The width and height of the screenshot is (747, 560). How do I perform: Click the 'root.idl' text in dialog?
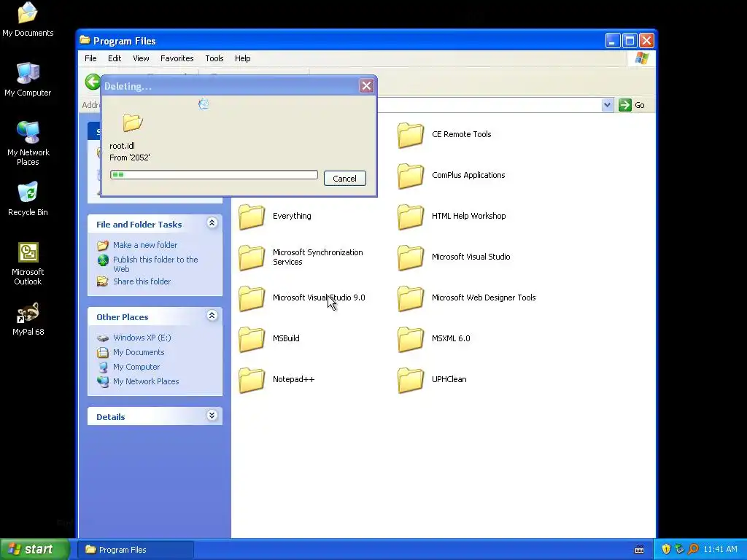(122, 146)
